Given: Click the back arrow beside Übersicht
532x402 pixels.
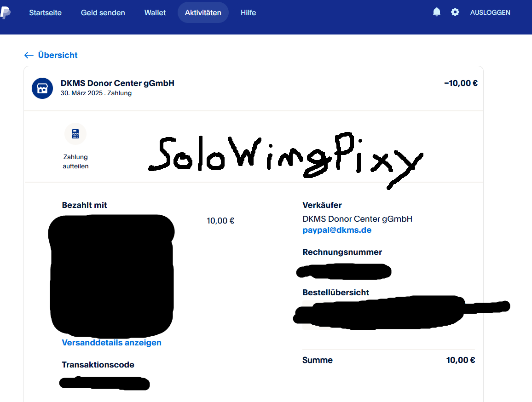Looking at the screenshot, I should click(29, 55).
